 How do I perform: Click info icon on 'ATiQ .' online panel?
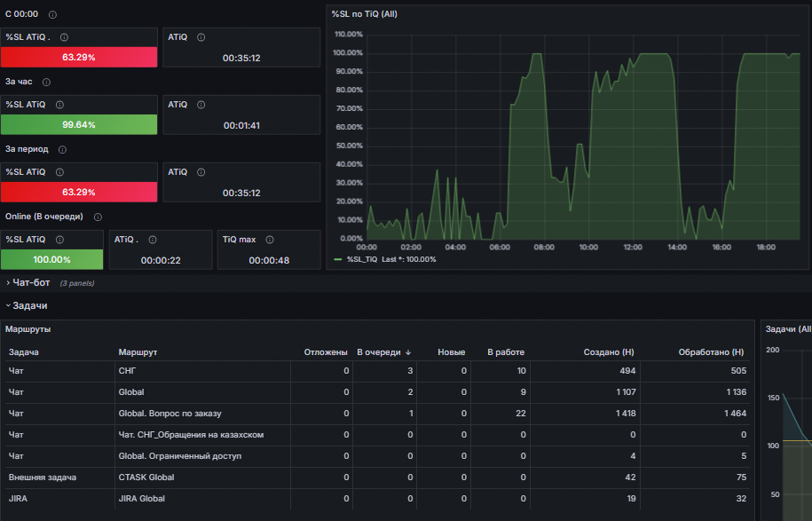pyautogui.click(x=153, y=240)
